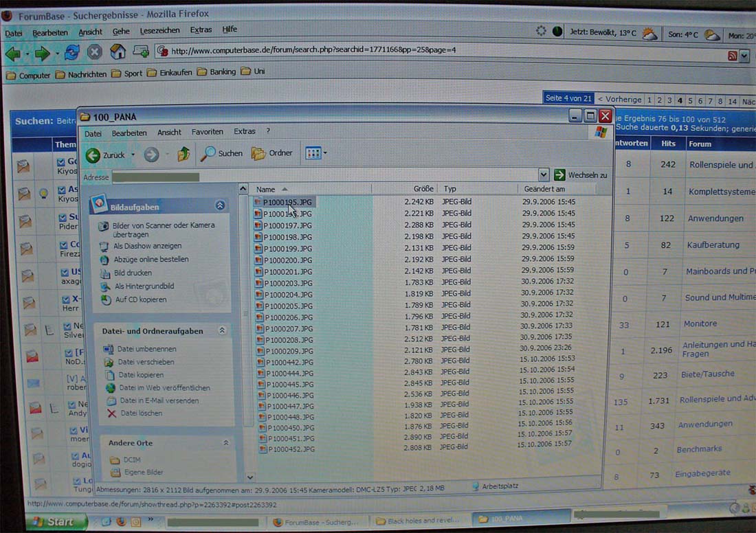
Task: Collapse Andere Orte panel
Action: point(225,442)
